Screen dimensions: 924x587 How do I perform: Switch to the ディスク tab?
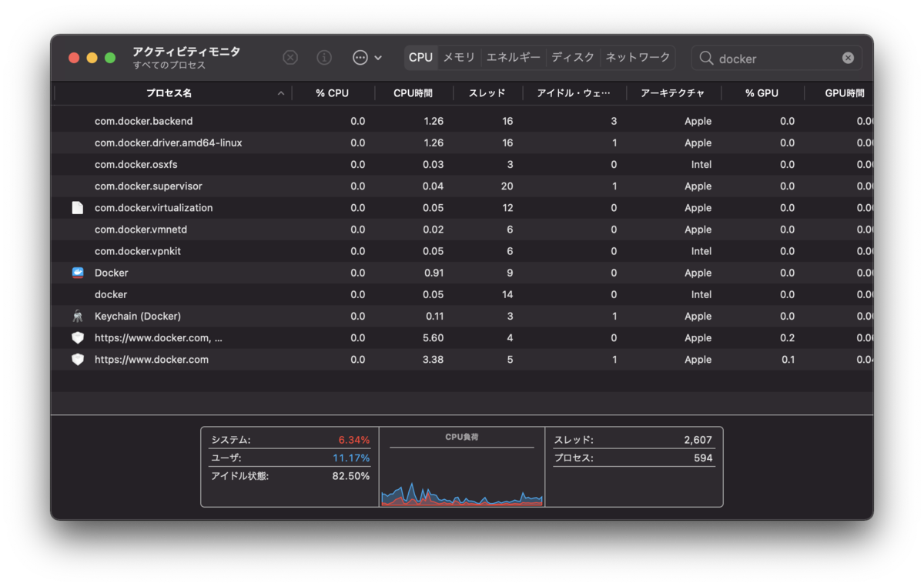tap(573, 58)
